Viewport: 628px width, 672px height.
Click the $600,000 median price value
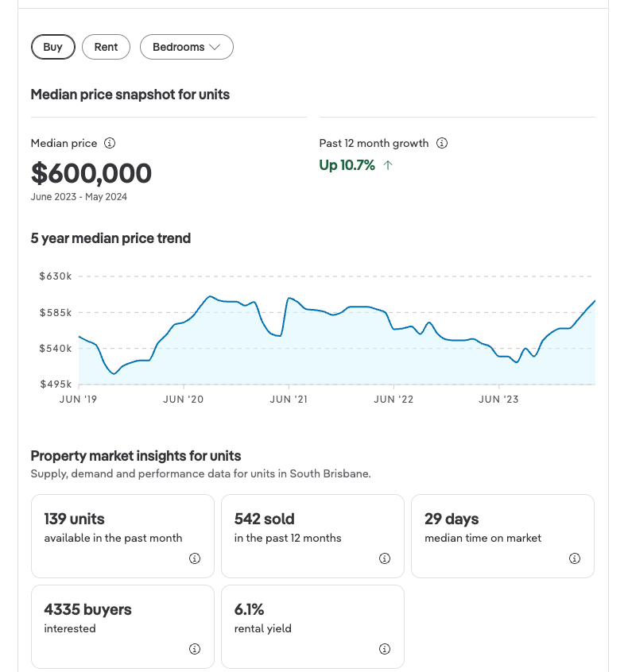[91, 173]
